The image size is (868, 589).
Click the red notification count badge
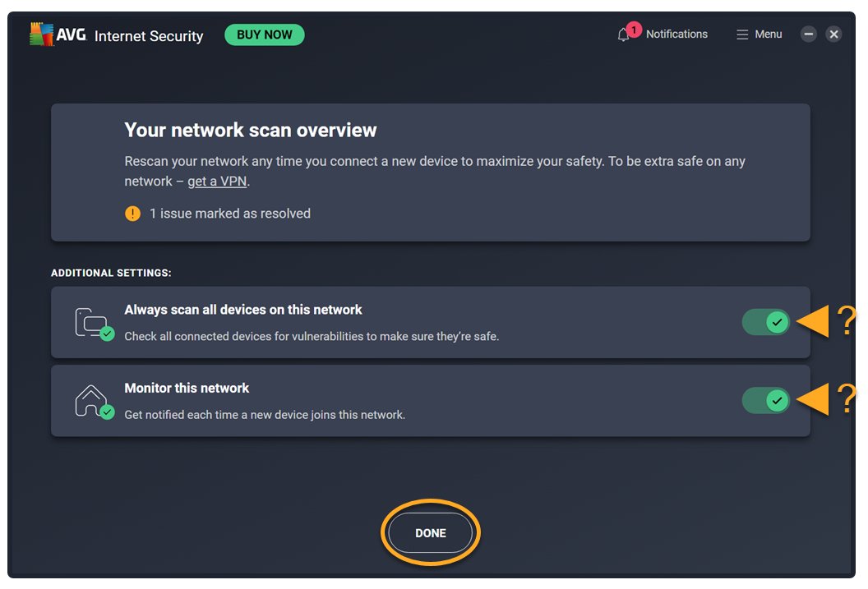pos(633,30)
